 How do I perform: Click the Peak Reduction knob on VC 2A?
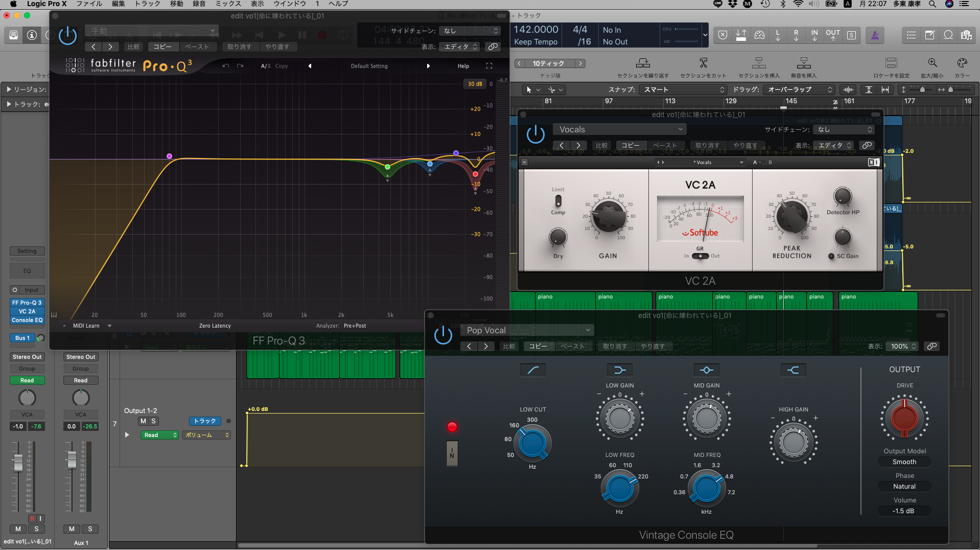point(792,216)
